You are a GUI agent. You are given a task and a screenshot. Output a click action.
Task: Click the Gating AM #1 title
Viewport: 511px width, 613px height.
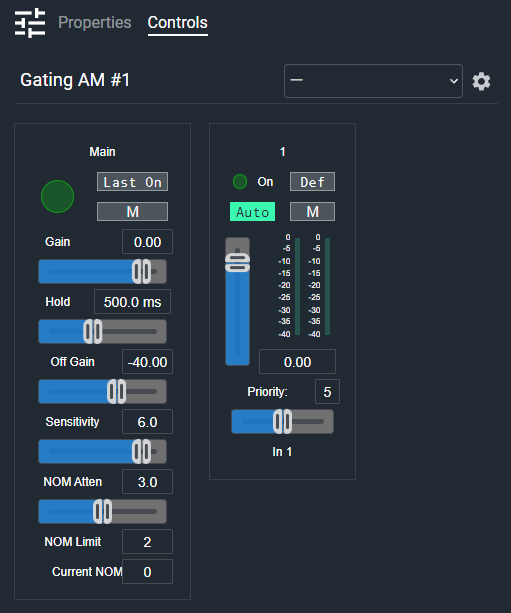point(75,80)
